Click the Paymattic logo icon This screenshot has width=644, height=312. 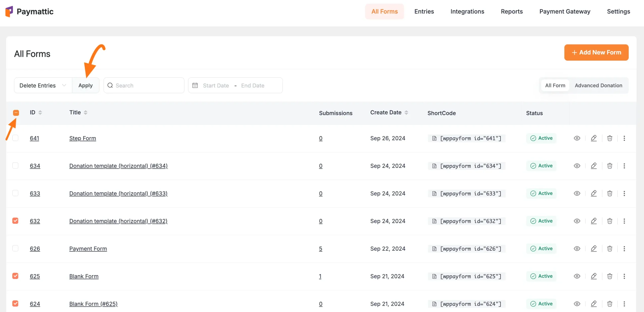tap(9, 11)
